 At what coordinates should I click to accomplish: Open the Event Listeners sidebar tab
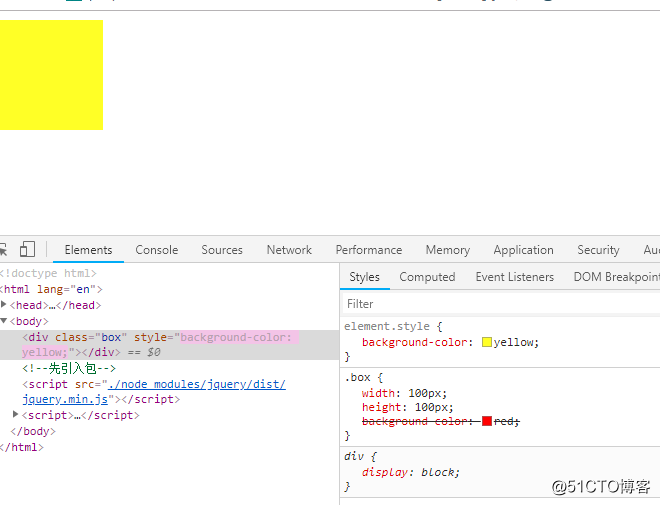click(x=515, y=277)
